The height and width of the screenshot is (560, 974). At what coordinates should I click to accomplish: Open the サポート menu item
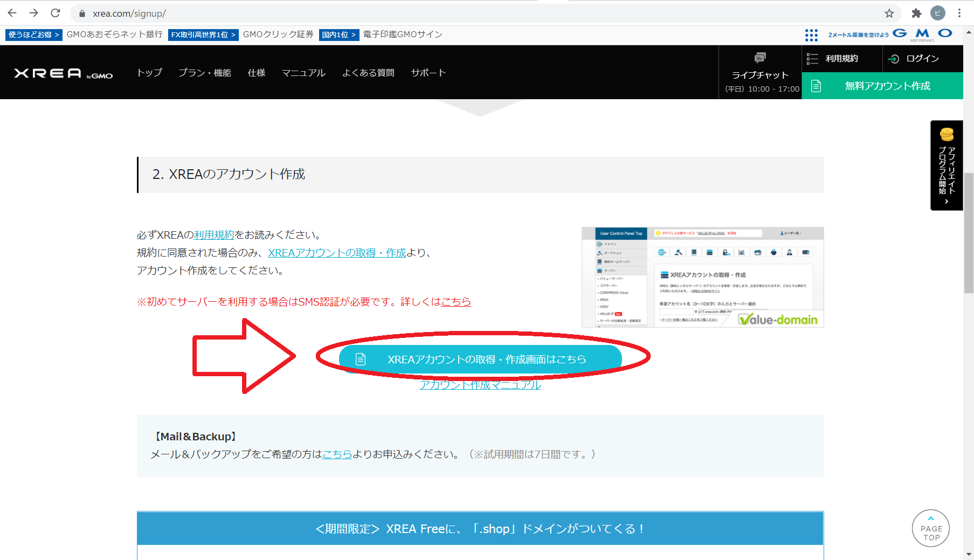[429, 73]
